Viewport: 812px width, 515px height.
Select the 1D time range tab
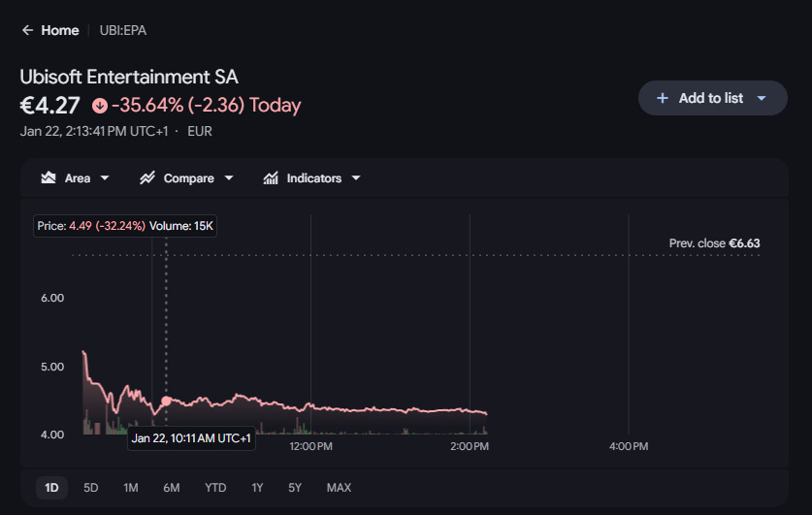(x=52, y=488)
